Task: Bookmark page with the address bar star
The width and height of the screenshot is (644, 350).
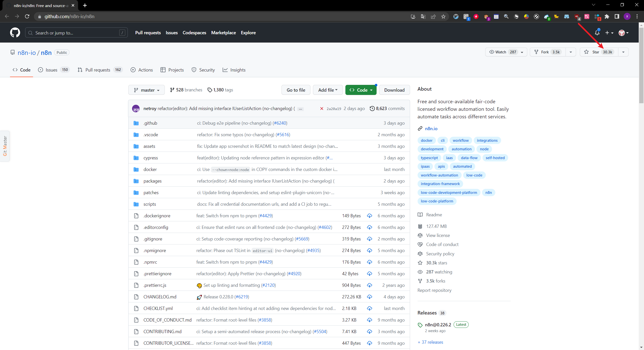Action: [x=443, y=17]
